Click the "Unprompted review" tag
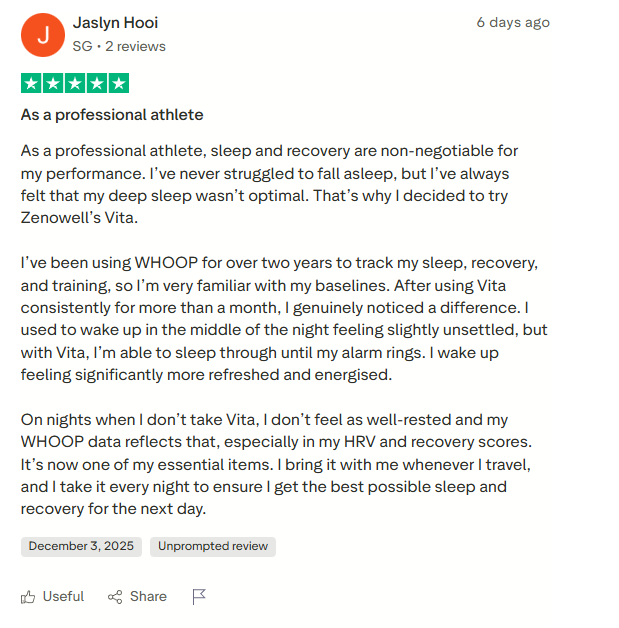This screenshot has width=619, height=628. [x=213, y=546]
